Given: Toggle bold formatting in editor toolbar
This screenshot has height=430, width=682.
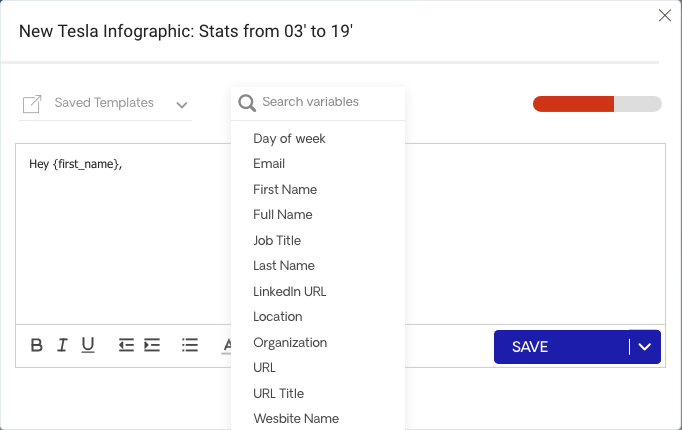Looking at the screenshot, I should point(37,345).
